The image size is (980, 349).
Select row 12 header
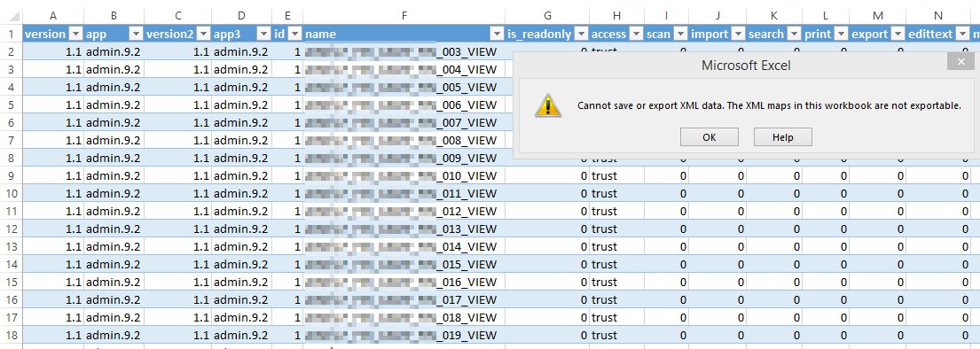click(x=12, y=229)
